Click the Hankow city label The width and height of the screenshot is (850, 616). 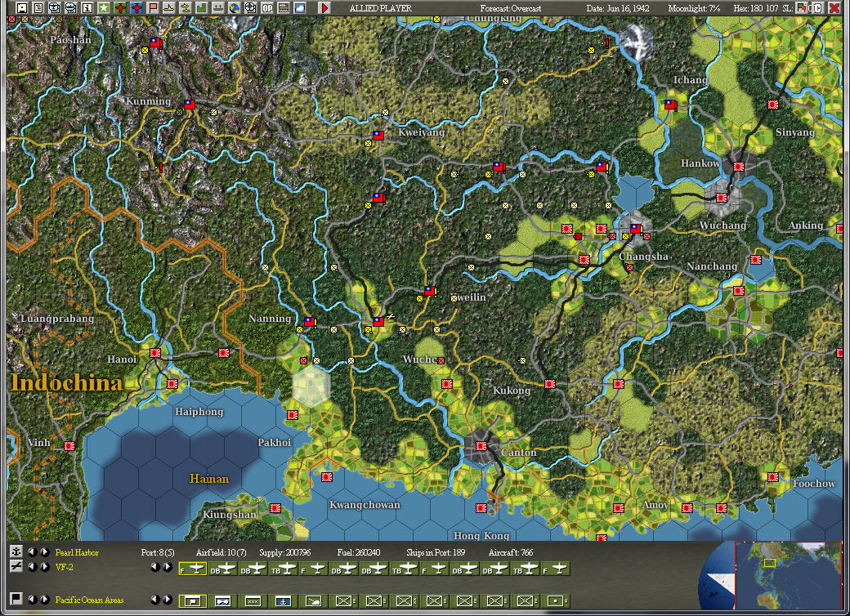[700, 163]
